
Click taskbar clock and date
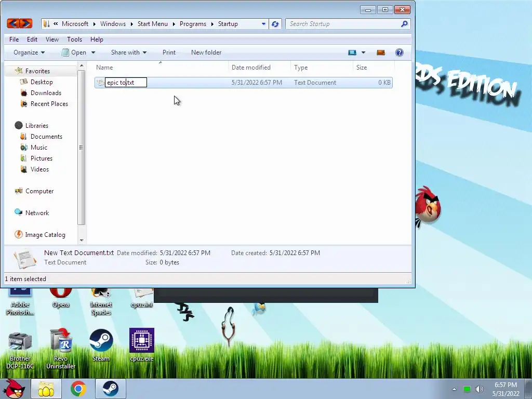pyautogui.click(x=506, y=389)
